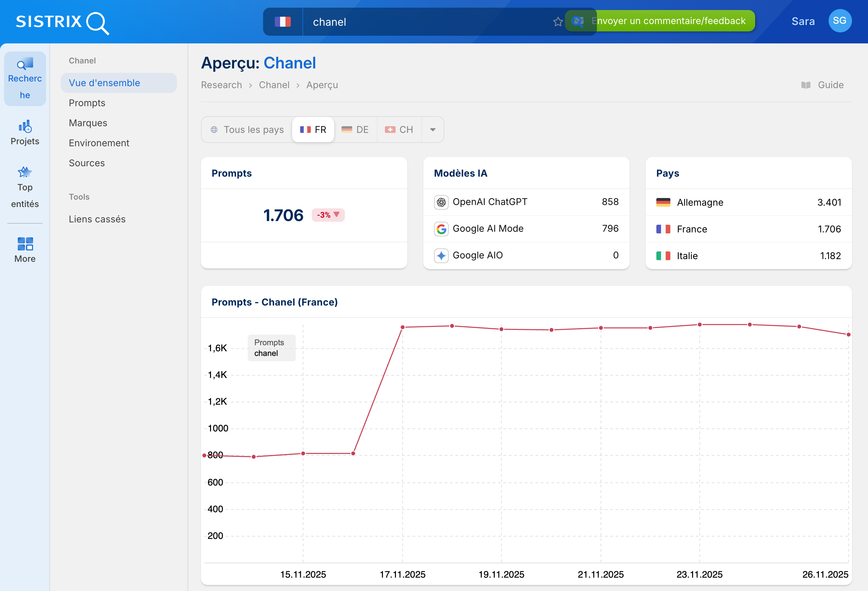Open the Liens cassés tool
This screenshot has height=591, width=868.
tap(97, 219)
